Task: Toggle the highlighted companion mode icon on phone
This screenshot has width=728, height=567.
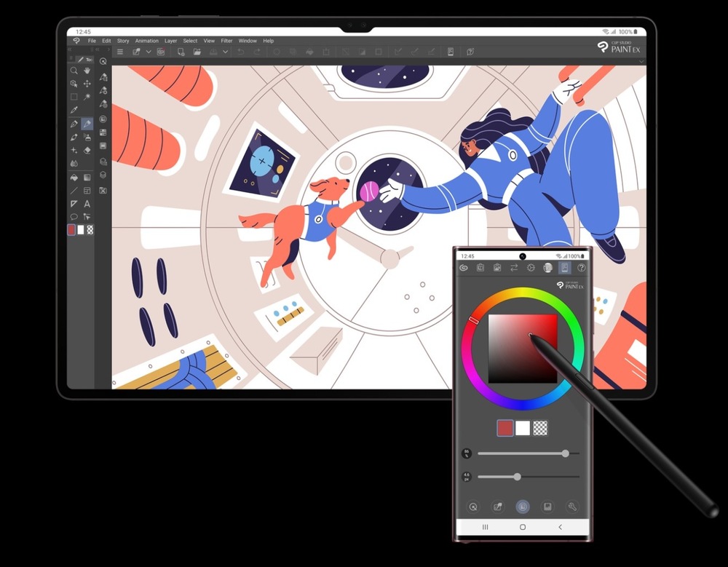Action: [x=563, y=268]
